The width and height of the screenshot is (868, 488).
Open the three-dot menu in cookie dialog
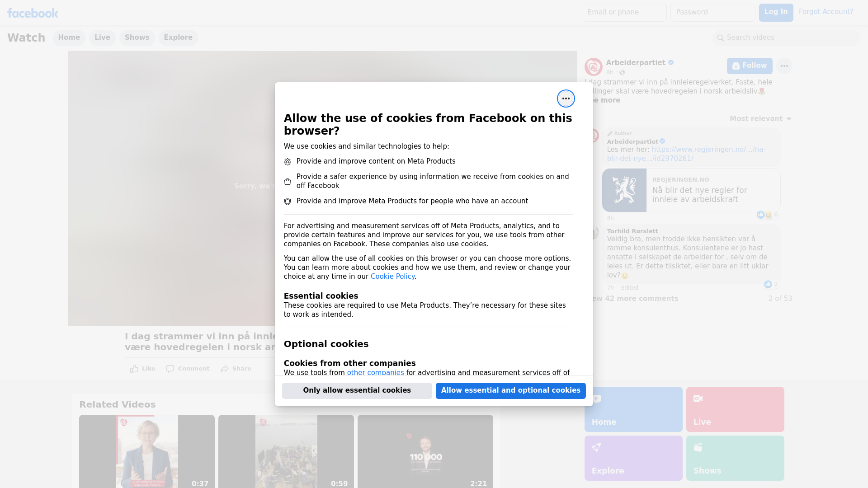coord(566,99)
